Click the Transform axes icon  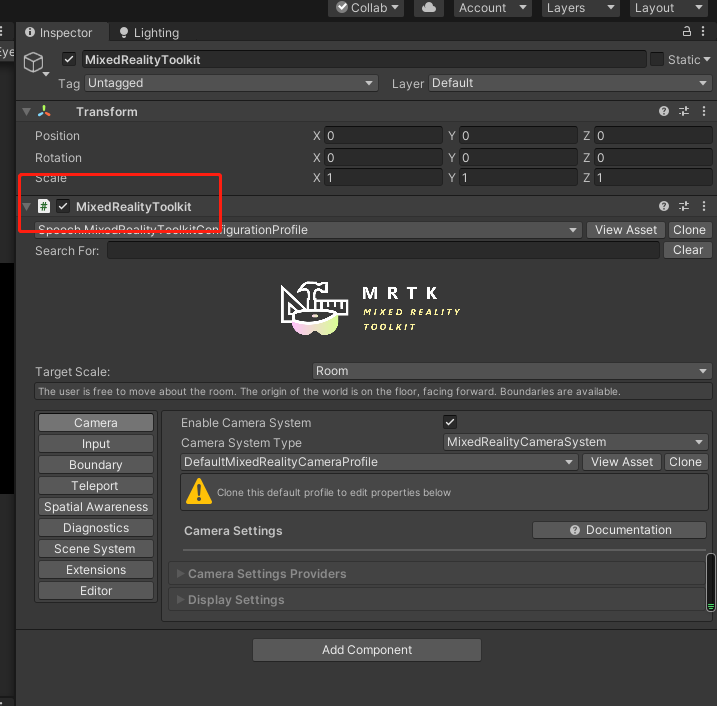(x=44, y=111)
